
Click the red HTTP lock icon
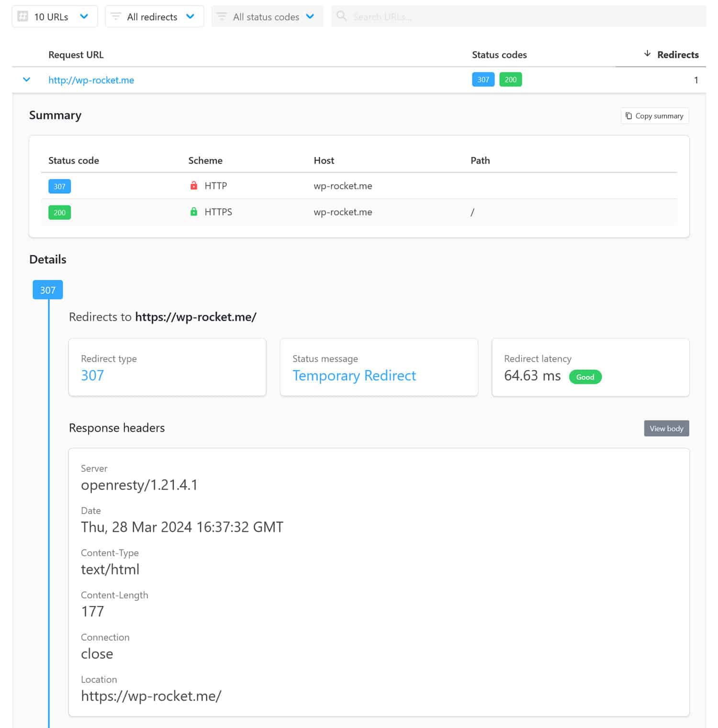click(x=194, y=186)
